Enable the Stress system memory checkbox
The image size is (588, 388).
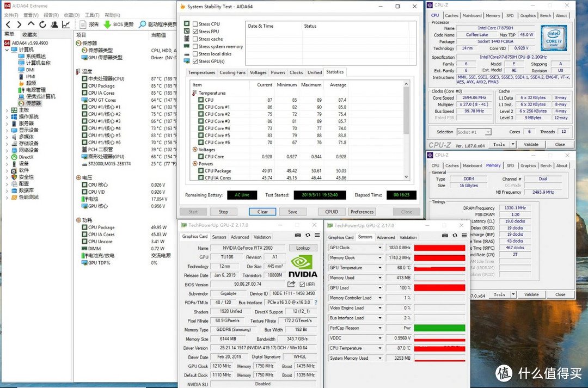(x=195, y=46)
